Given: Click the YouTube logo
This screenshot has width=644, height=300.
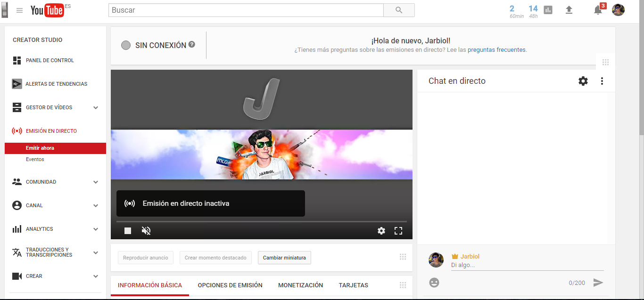Looking at the screenshot, I should pos(47,10).
